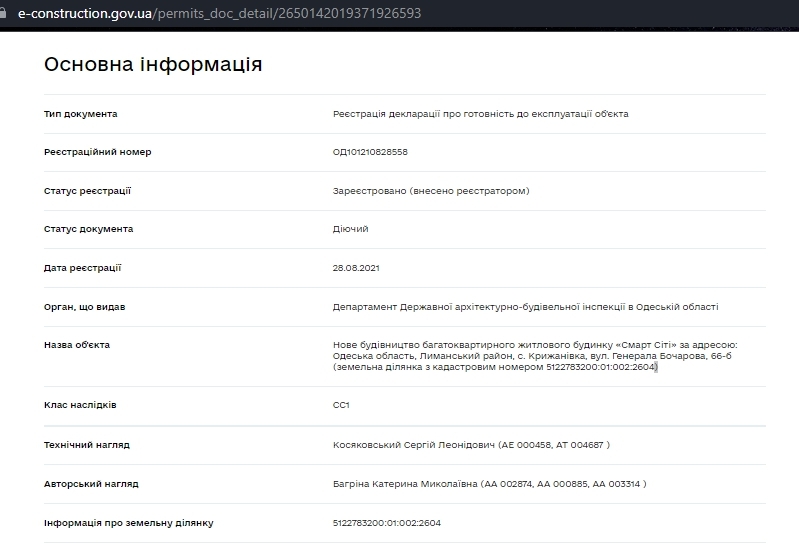Click the 'Клас наслідків' label
799x560 pixels.
point(80,405)
